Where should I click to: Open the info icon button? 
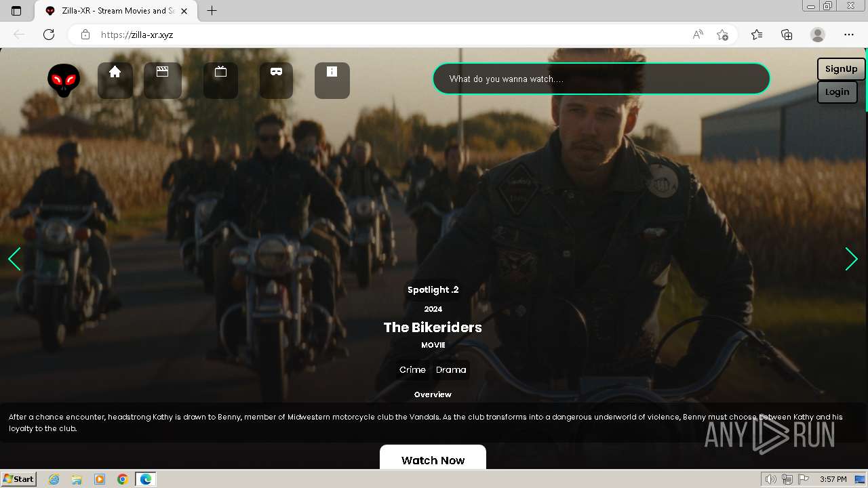tap(332, 81)
